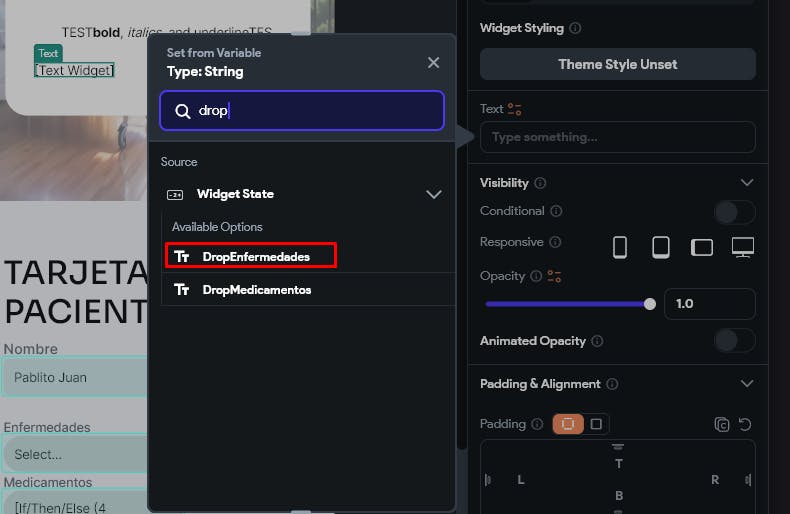Close the Set from Variable popup
This screenshot has width=790, height=514.
pos(433,62)
